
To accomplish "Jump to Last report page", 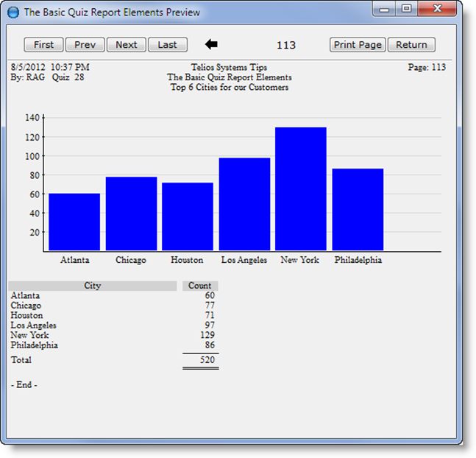I will [x=168, y=45].
